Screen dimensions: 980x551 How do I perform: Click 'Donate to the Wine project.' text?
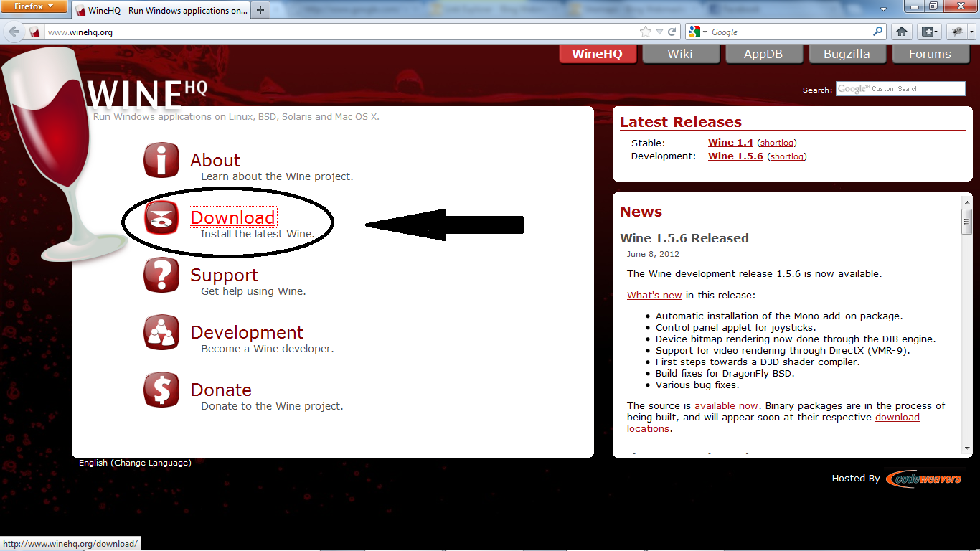[272, 406]
